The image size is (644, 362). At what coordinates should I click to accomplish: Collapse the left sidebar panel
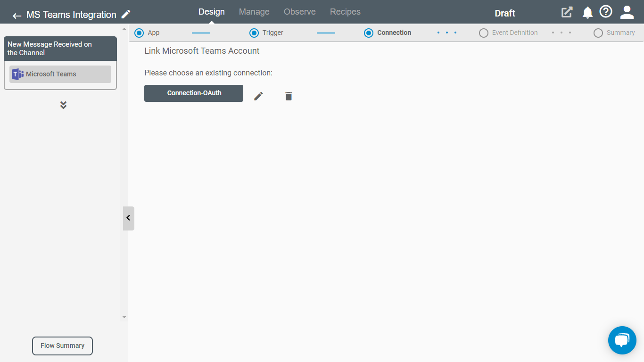[x=128, y=218]
